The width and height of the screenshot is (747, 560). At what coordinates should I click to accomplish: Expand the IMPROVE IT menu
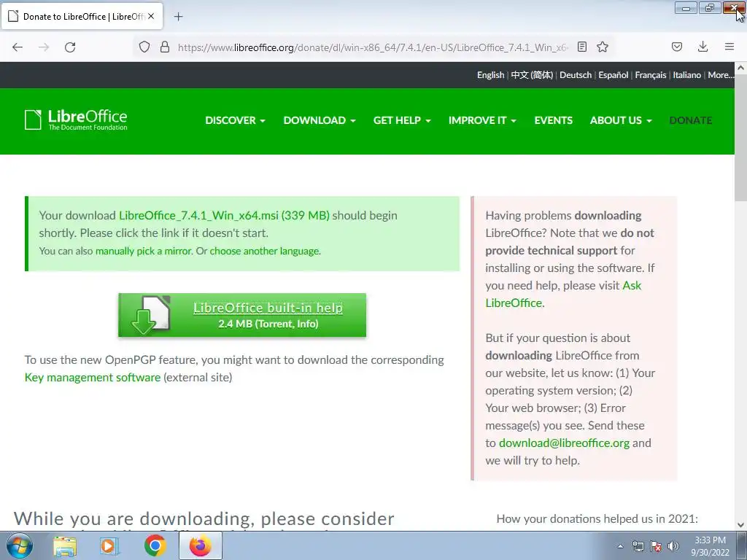coord(482,120)
